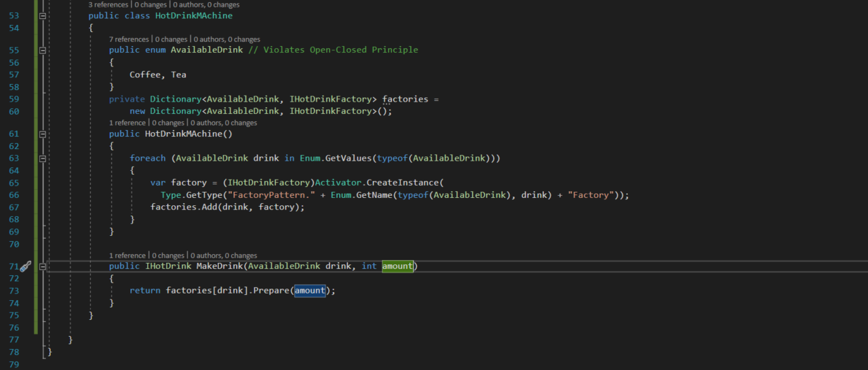The height and width of the screenshot is (370, 868).
Task: Click 'var' keyword on line 65
Action: tap(158, 183)
